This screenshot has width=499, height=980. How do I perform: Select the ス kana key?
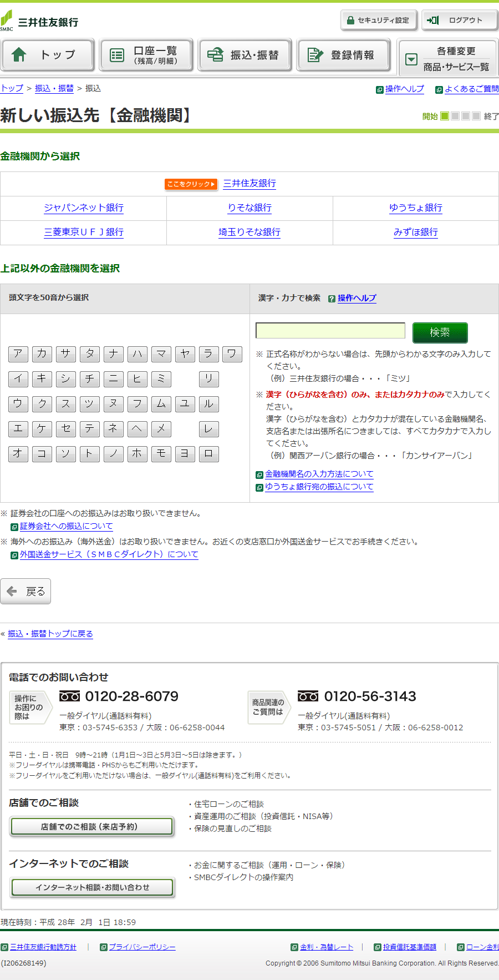click(66, 404)
